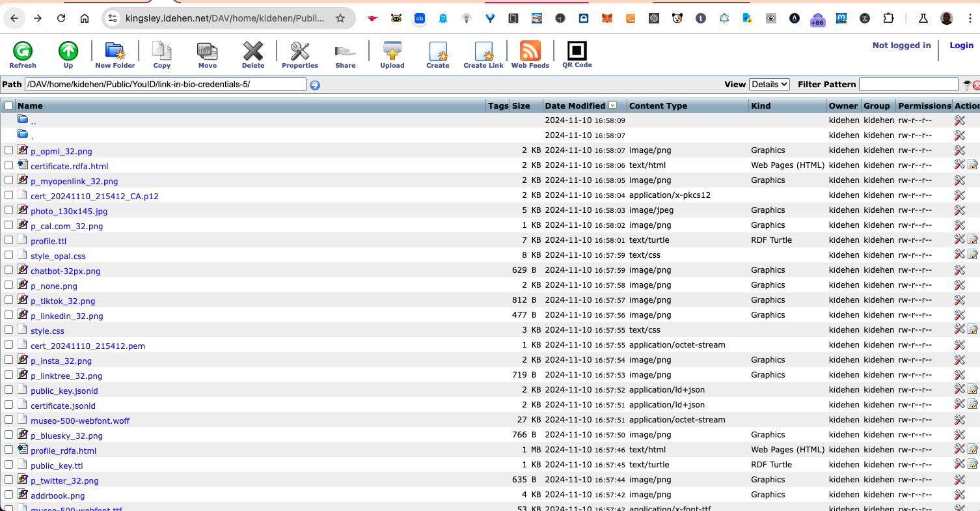Image resolution: width=980 pixels, height=511 pixels.
Task: Open the museo-500-webfont.woff file link
Action: (x=80, y=421)
